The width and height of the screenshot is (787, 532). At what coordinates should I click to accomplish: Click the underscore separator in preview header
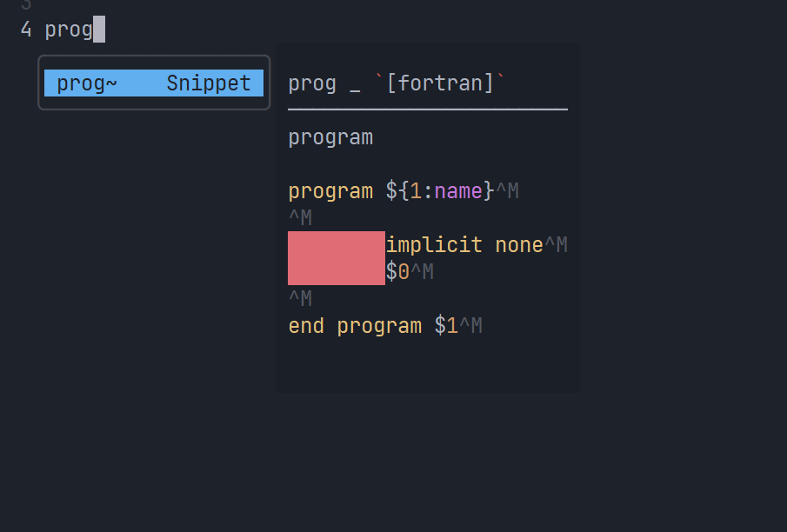(x=355, y=83)
